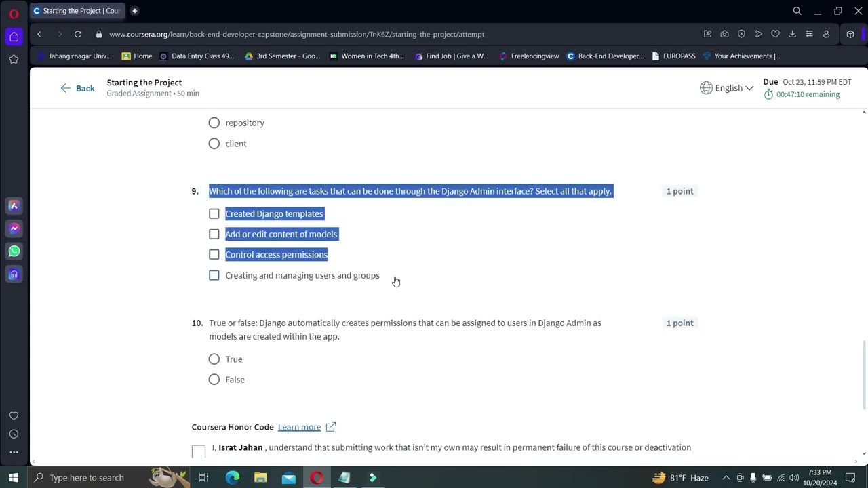Image resolution: width=868 pixels, height=488 pixels.
Task: Select 'client' radio option
Action: pyautogui.click(x=214, y=144)
